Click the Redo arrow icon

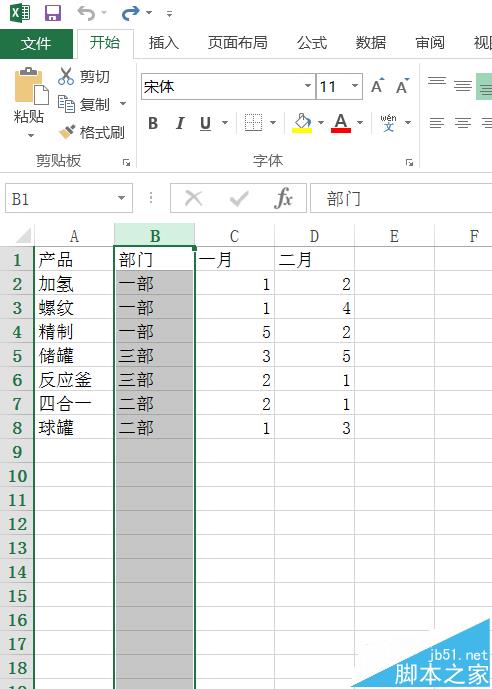pos(130,13)
